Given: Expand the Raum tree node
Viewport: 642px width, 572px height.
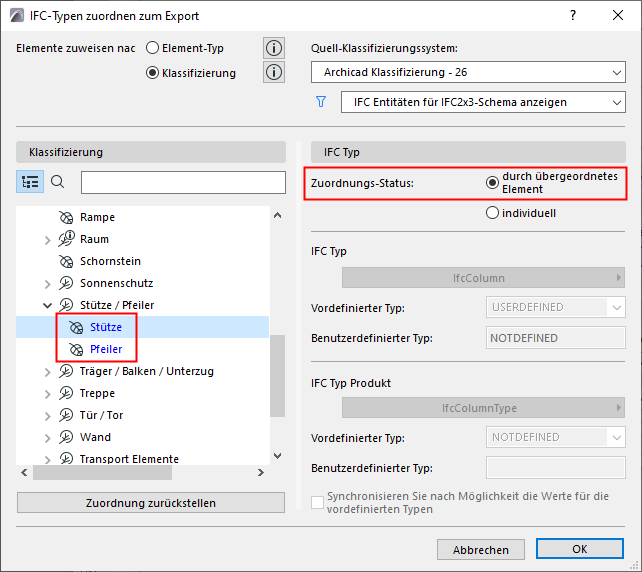Looking at the screenshot, I should [47, 240].
